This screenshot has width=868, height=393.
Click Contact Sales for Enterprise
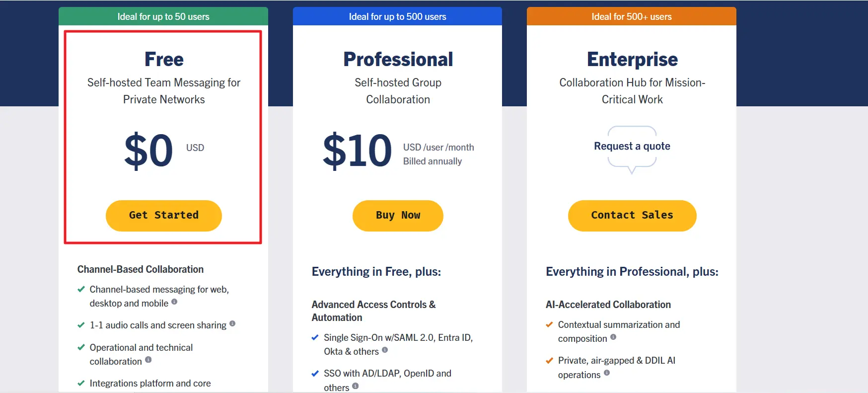[x=632, y=216]
